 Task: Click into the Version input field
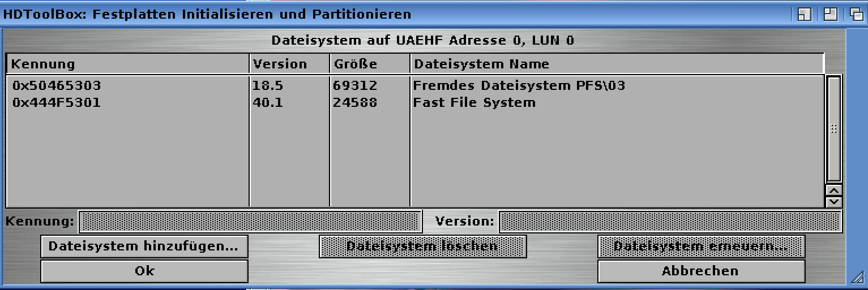670,221
